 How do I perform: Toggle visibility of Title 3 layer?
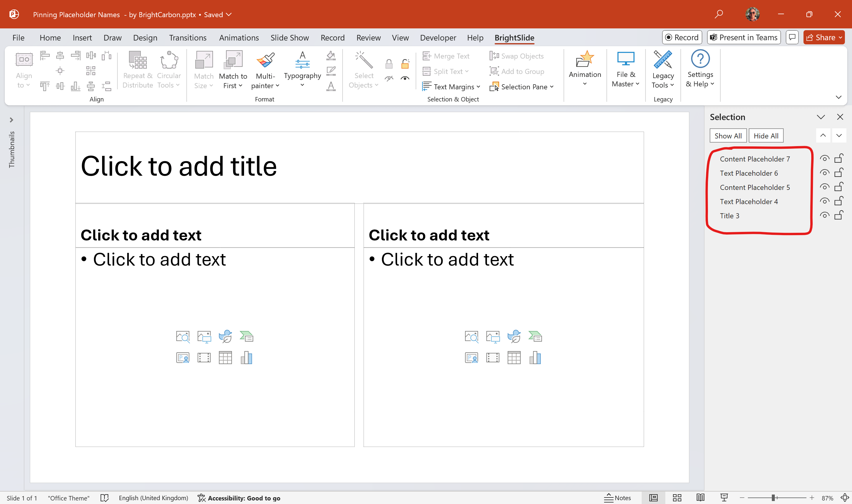(x=824, y=215)
